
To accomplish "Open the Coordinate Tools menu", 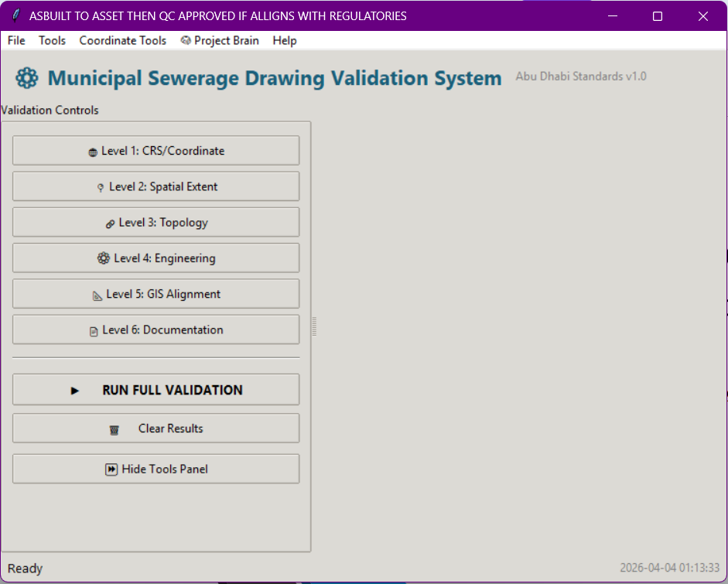I will (x=122, y=41).
